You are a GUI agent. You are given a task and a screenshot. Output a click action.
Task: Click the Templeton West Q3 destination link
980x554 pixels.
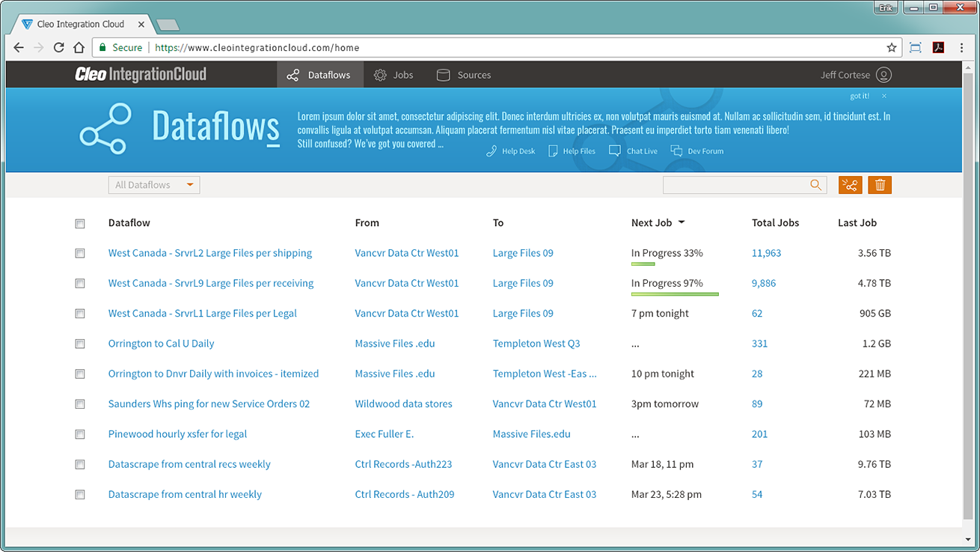(x=536, y=344)
